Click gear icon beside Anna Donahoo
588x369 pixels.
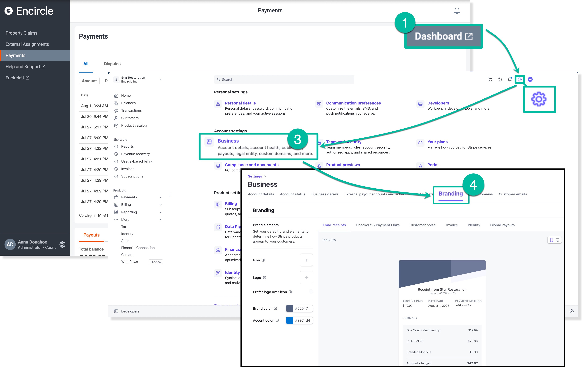62,244
